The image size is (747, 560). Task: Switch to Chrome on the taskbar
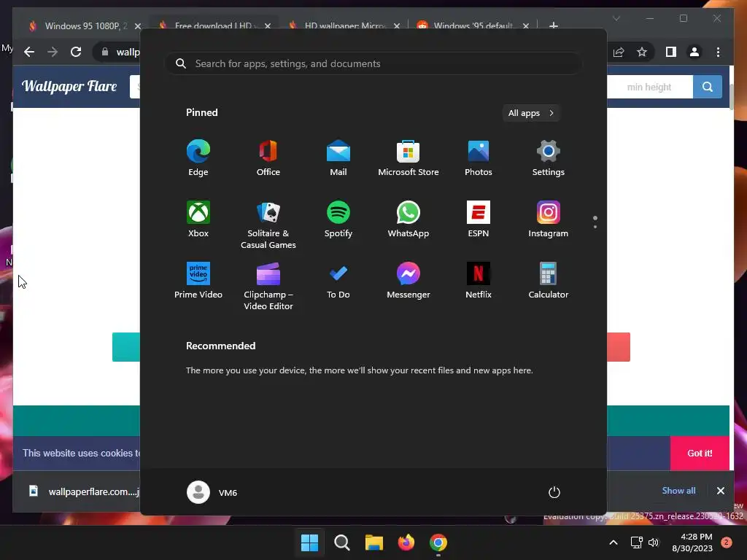click(x=438, y=542)
